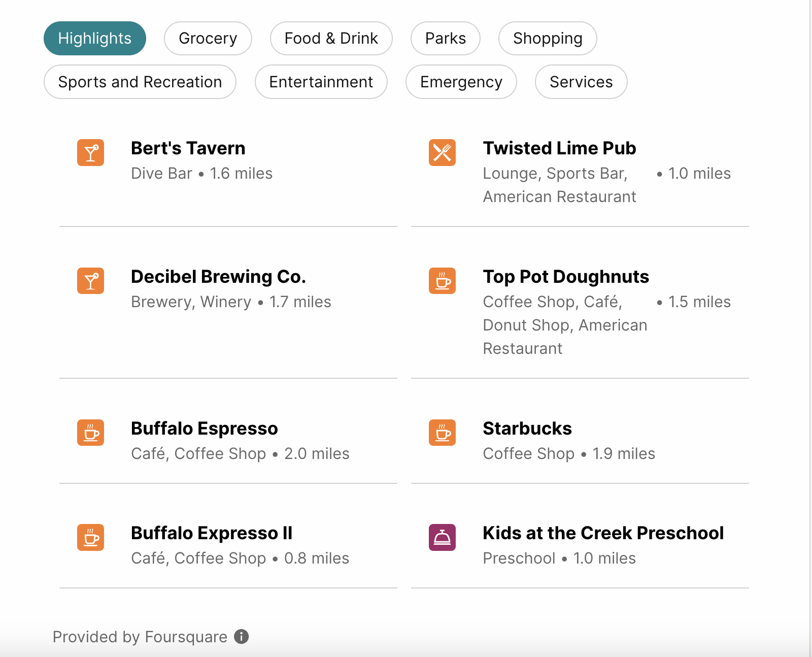Screen dimensions: 812x657
Task: Switch to Entertainment places
Action: pos(321,82)
